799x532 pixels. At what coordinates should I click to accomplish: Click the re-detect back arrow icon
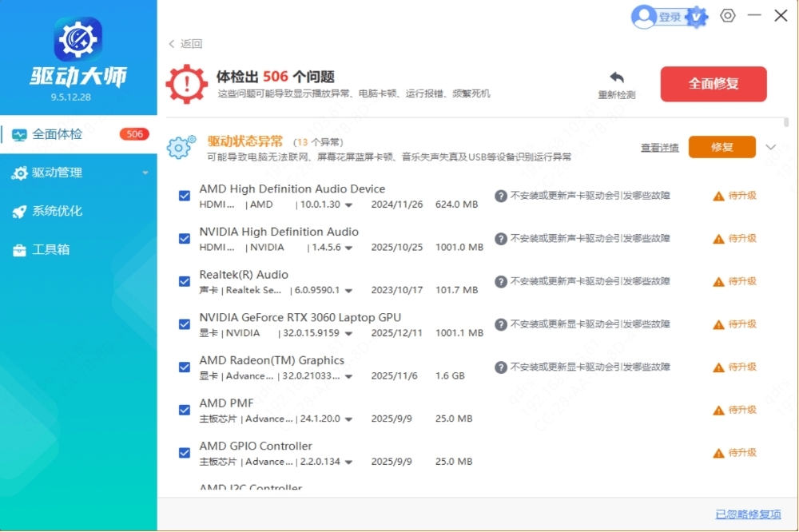pyautogui.click(x=617, y=78)
